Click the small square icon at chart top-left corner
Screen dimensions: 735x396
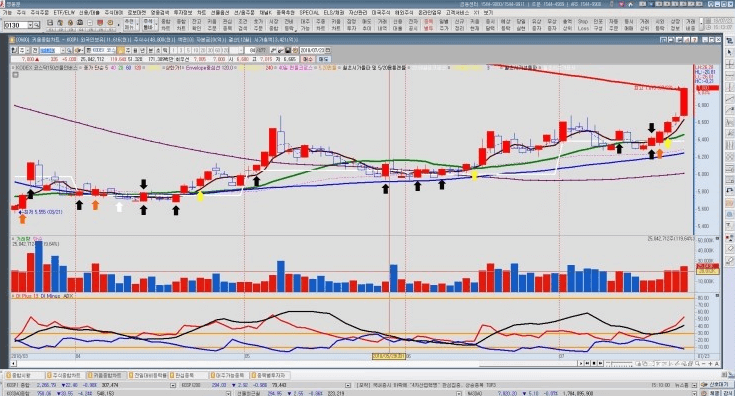coord(15,74)
